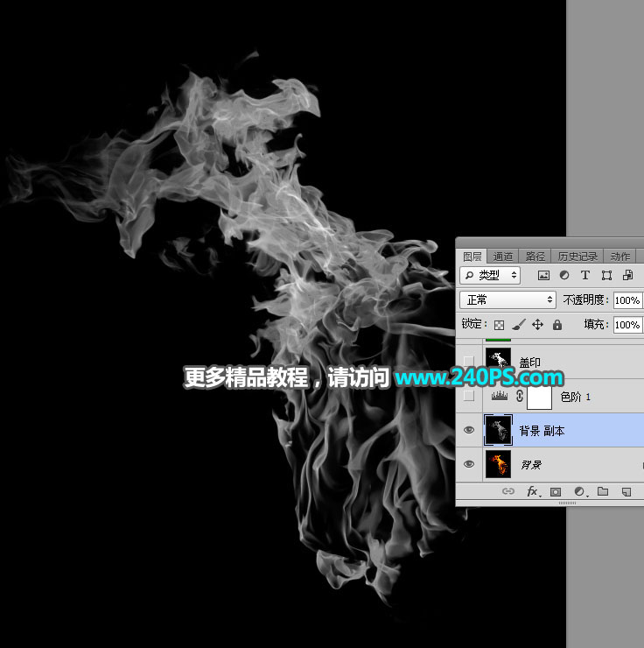Filter layers by type (T) icon

pyautogui.click(x=585, y=275)
